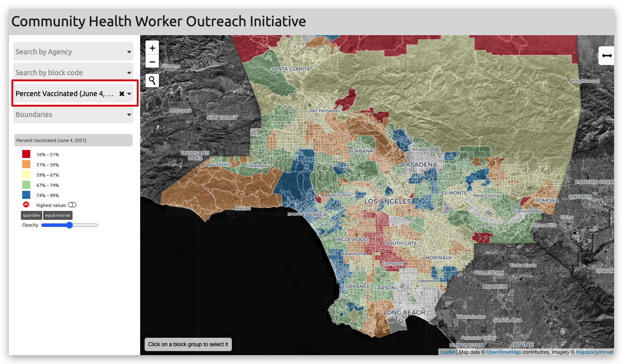Screen dimensions: 623x364
Task: Click the Lakewood map label
Action: pyautogui.click(x=428, y=281)
